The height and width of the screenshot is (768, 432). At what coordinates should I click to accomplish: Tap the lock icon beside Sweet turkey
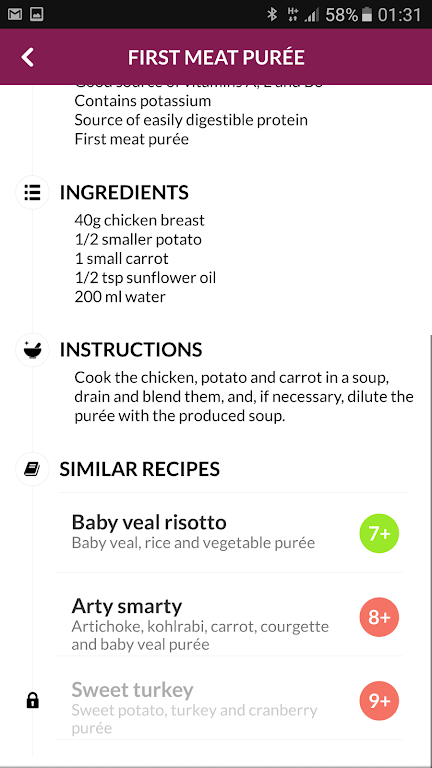(x=32, y=701)
